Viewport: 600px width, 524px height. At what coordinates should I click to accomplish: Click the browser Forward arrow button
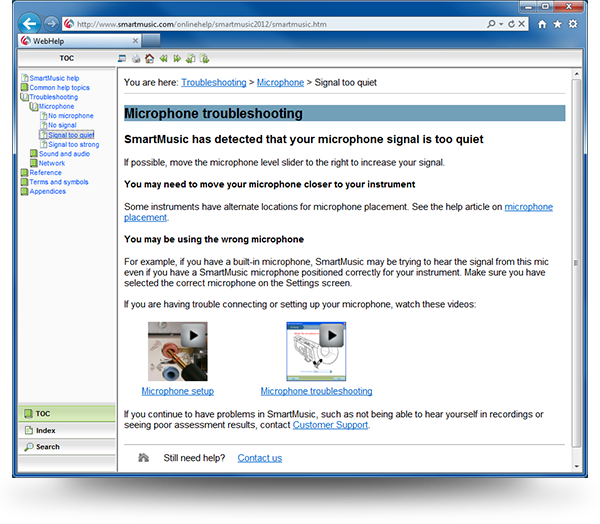(x=51, y=24)
